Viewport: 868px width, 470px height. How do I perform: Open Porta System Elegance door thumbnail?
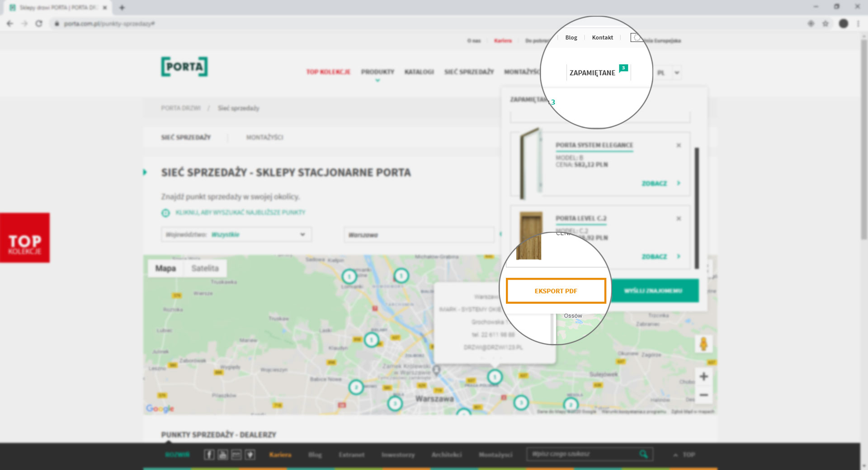(530, 164)
